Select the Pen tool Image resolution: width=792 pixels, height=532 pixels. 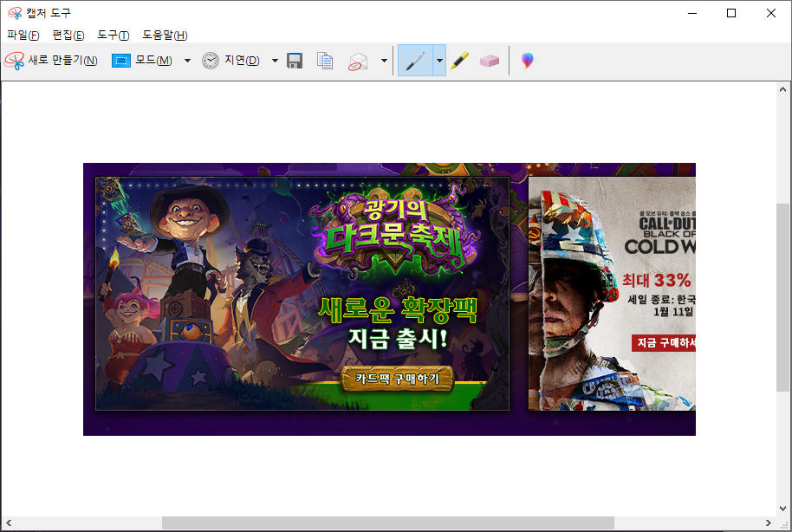click(415, 61)
